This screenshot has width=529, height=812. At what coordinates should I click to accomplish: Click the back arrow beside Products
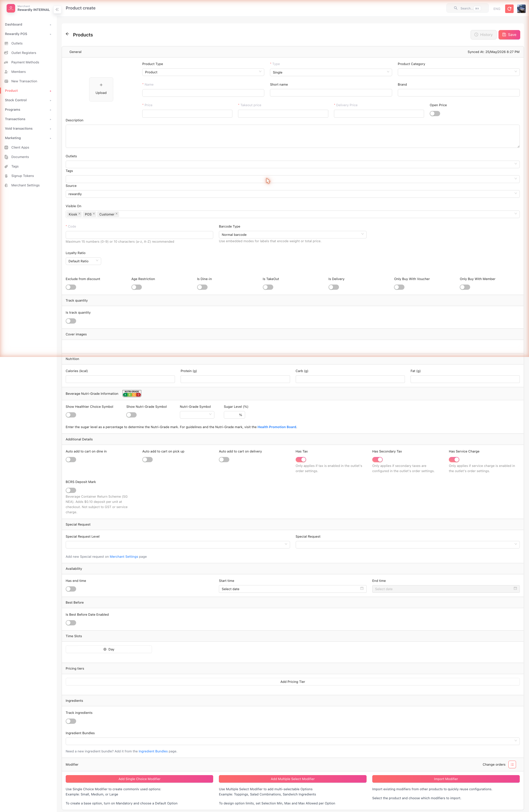pyautogui.click(x=68, y=34)
